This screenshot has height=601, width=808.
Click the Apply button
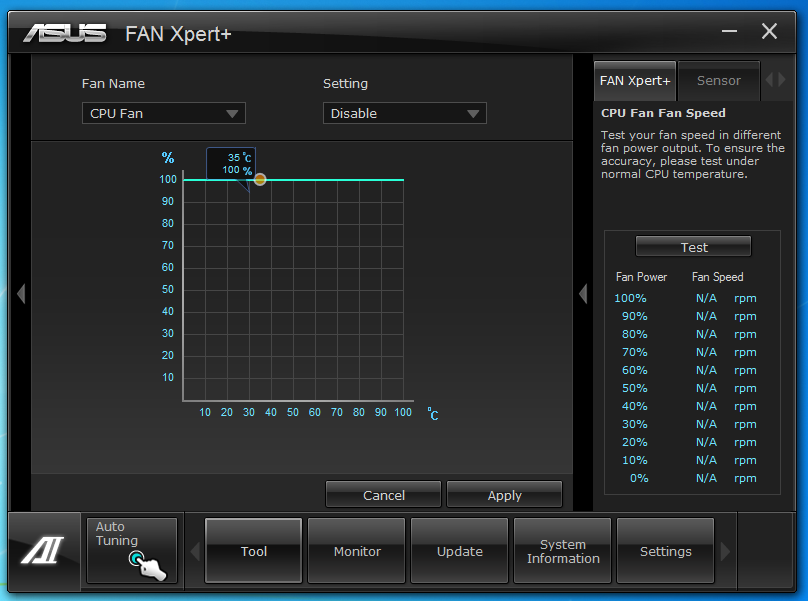(x=504, y=495)
